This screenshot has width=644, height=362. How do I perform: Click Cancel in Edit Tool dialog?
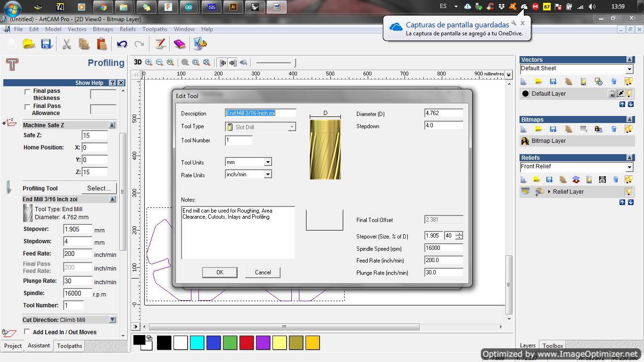[x=263, y=272]
